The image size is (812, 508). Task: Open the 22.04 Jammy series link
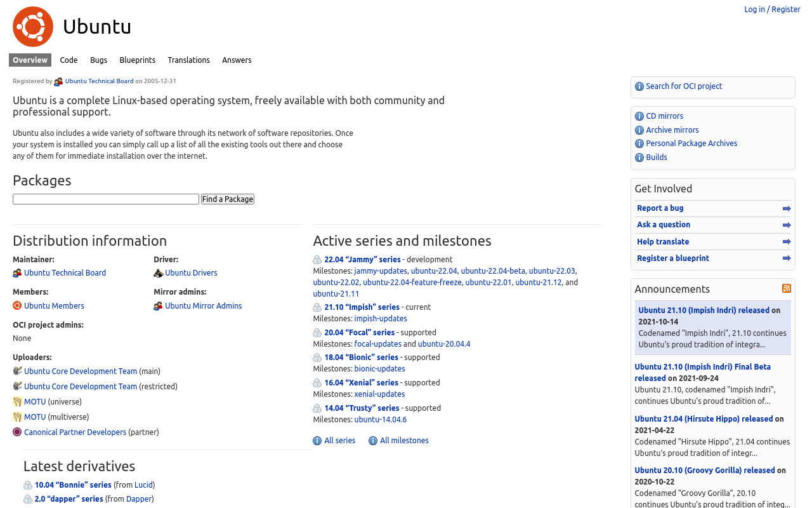pyautogui.click(x=362, y=259)
